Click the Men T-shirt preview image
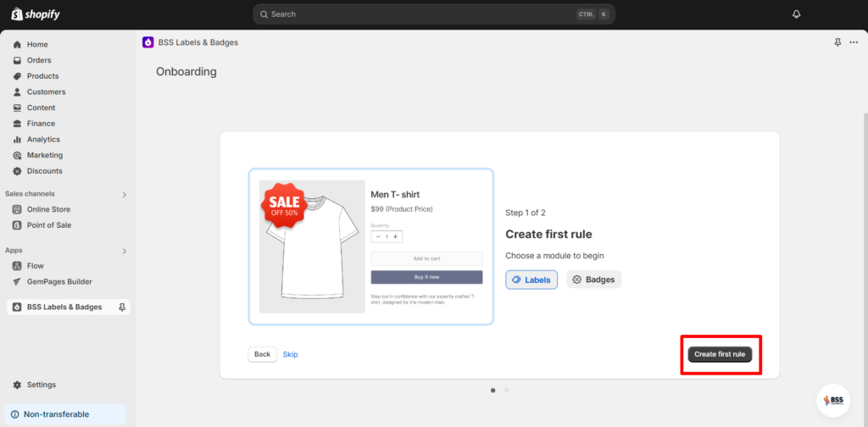Screen dimensions: 868x427 tap(312, 247)
